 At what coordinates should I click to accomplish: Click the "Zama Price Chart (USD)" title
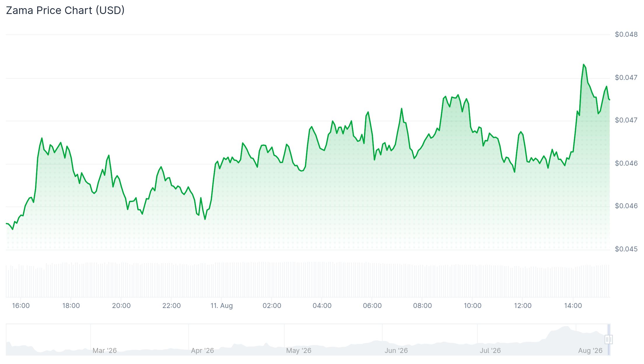65,10
